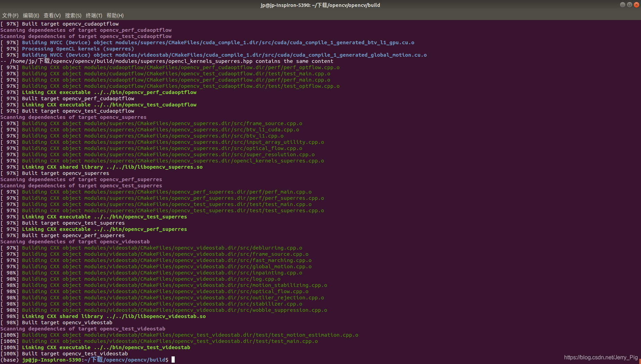This screenshot has height=364, width=641.
Task: Click 'Linking CXX executable ../../bin/opencv_test_videostab'
Action: pos(95,347)
